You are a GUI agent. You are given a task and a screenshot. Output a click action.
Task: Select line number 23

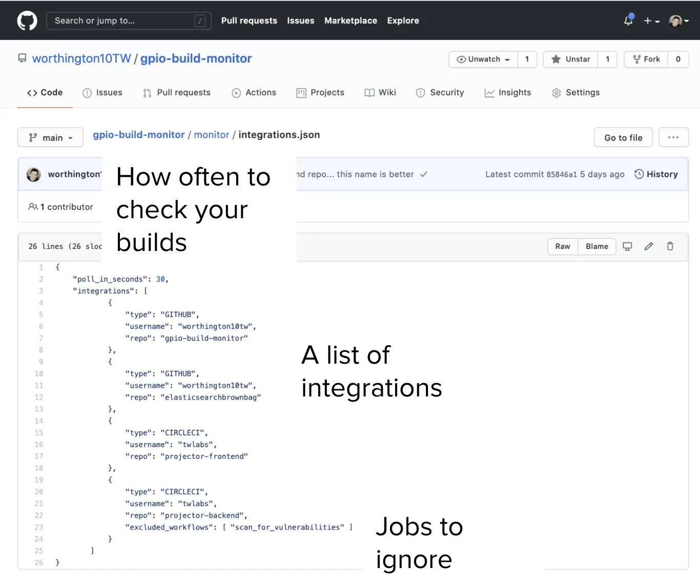[39, 527]
